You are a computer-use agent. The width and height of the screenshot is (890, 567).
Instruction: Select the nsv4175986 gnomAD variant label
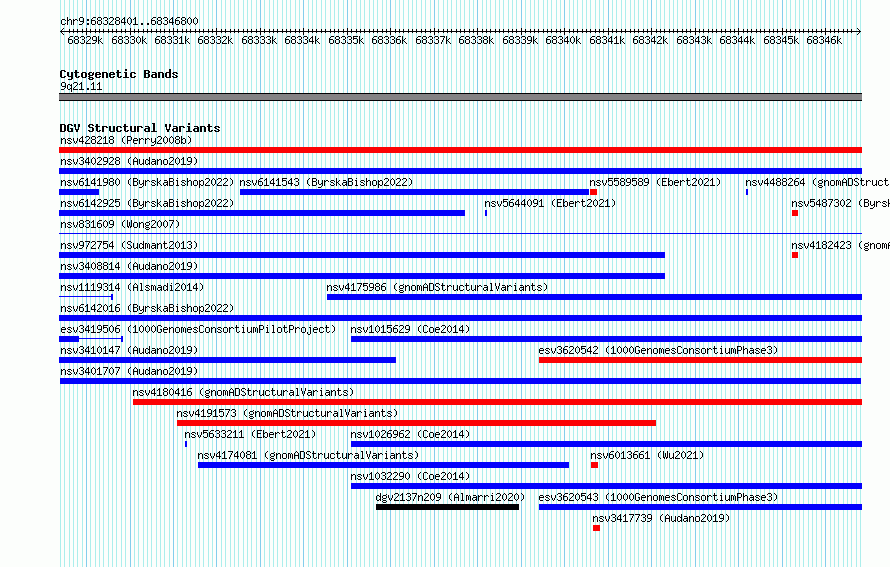437,287
